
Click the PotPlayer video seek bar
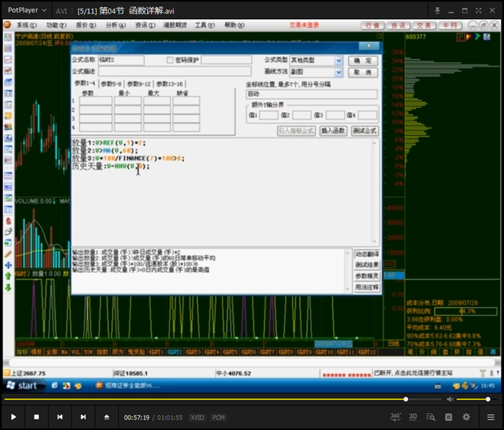tap(222, 399)
